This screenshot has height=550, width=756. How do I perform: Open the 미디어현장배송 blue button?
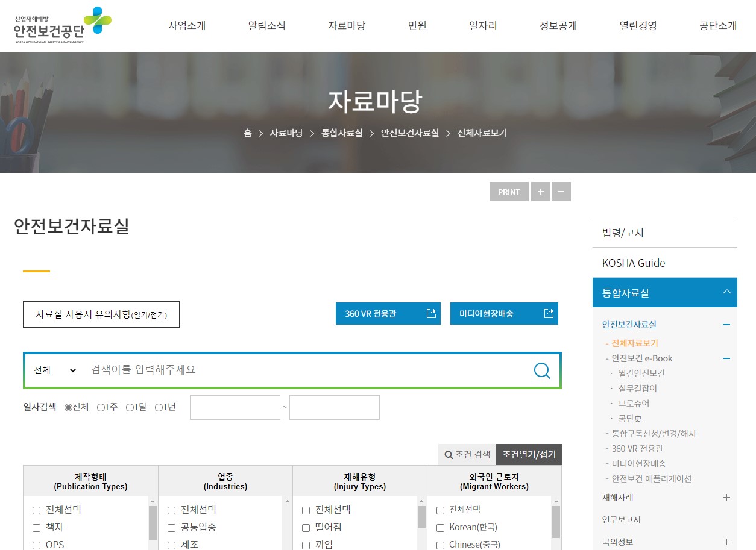pos(504,313)
